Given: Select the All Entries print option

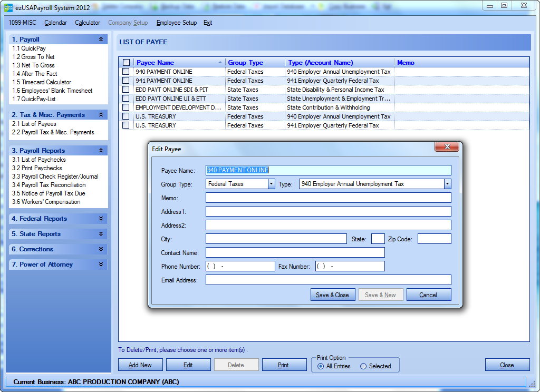Looking at the screenshot, I should pos(321,366).
